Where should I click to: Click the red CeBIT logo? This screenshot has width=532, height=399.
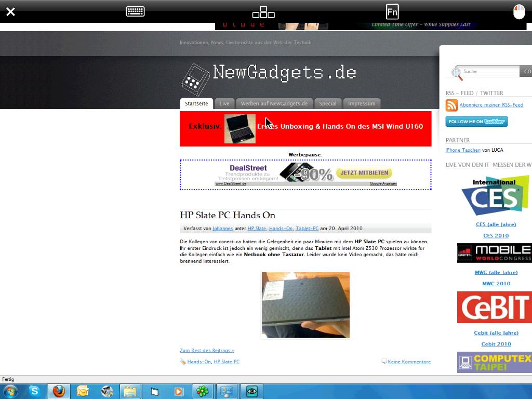click(495, 307)
